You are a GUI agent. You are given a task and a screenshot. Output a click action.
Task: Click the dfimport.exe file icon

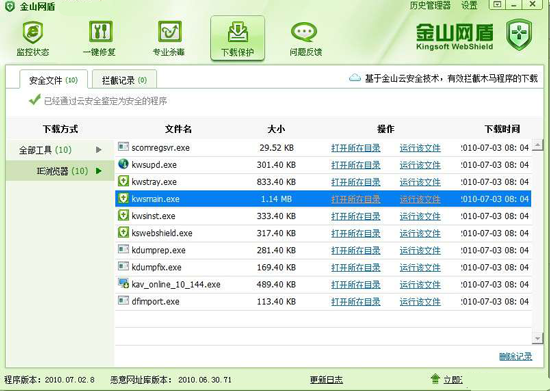(123, 301)
